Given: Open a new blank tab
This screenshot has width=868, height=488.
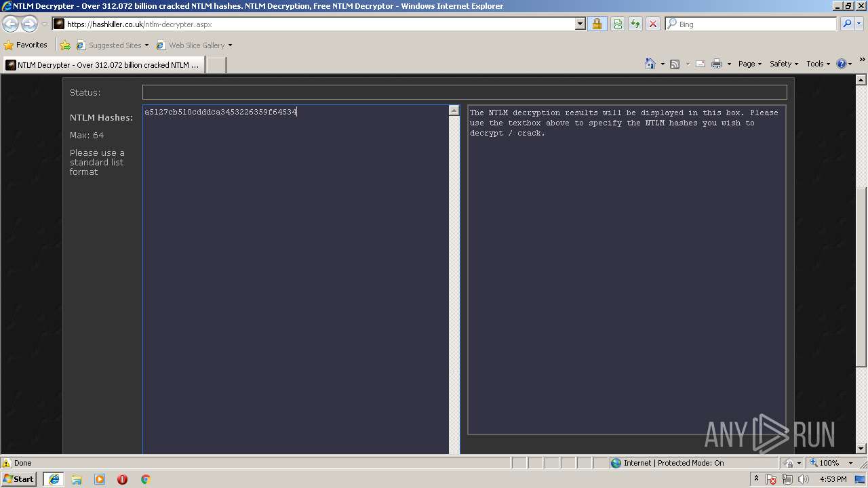Looking at the screenshot, I should pyautogui.click(x=216, y=65).
